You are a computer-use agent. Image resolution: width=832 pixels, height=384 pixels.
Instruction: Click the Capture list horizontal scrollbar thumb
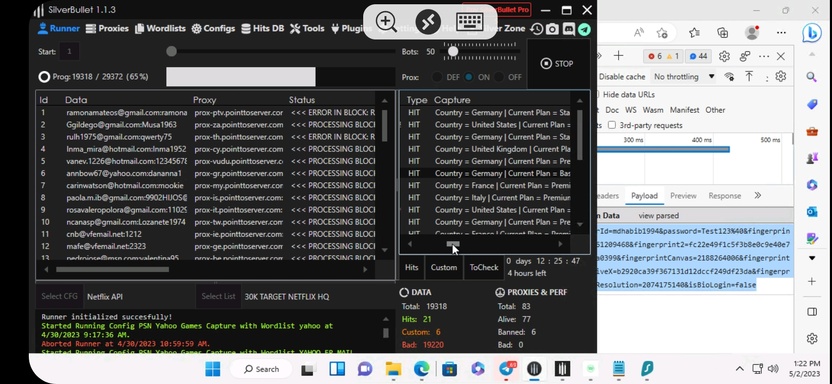(453, 244)
